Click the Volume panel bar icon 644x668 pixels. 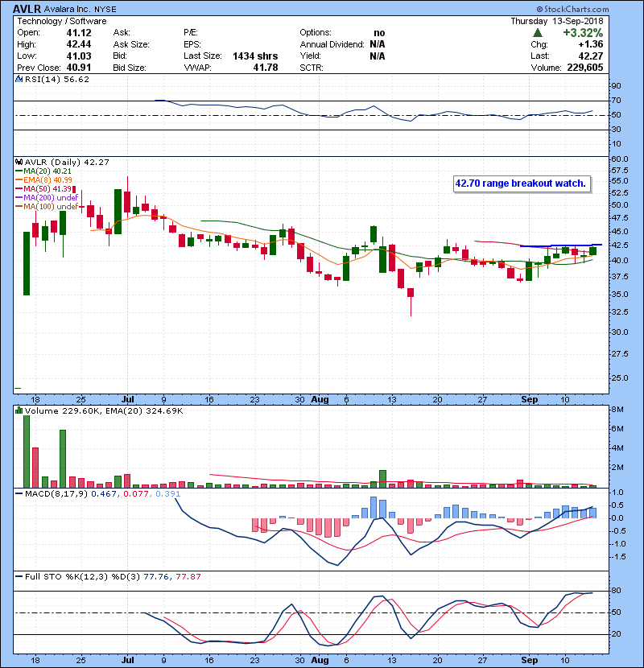tap(19, 410)
